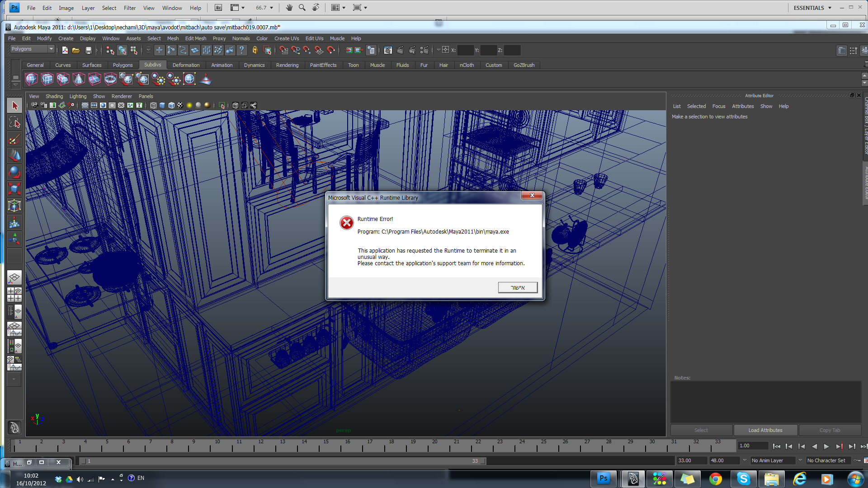
Task: Click the Load Attributes button
Action: (x=765, y=430)
